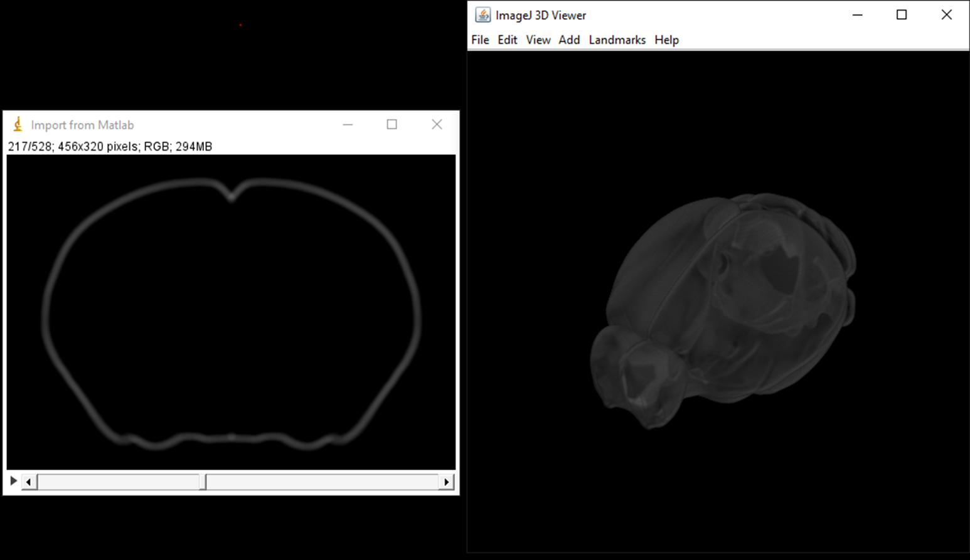The width and height of the screenshot is (970, 560).
Task: Open the Help menu of the 3D Viewer
Action: pyautogui.click(x=666, y=40)
